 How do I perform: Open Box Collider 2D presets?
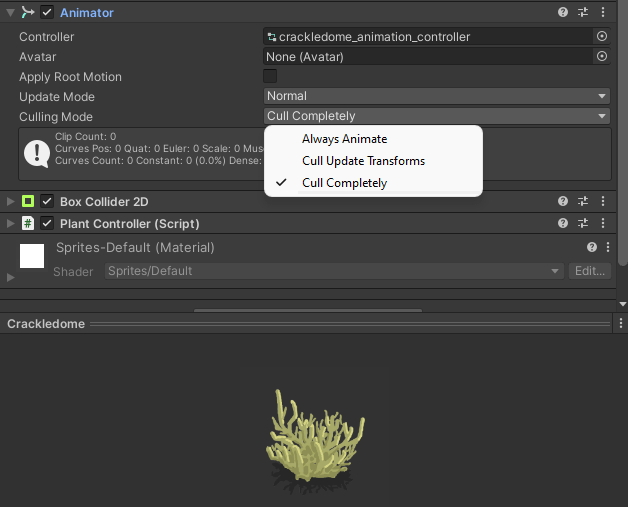pos(583,201)
